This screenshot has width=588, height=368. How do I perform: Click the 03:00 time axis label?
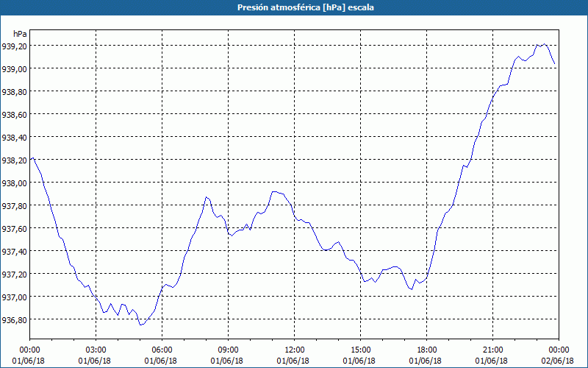pyautogui.click(x=96, y=350)
